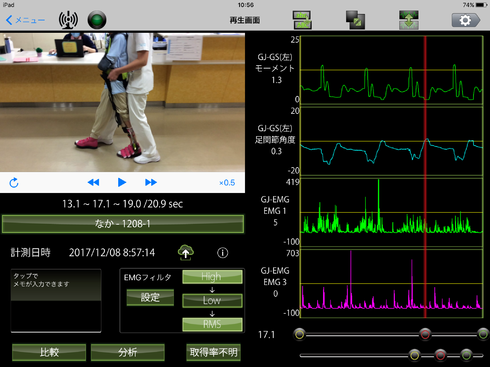
Task: Rewind the video playback
Action: coord(93,182)
